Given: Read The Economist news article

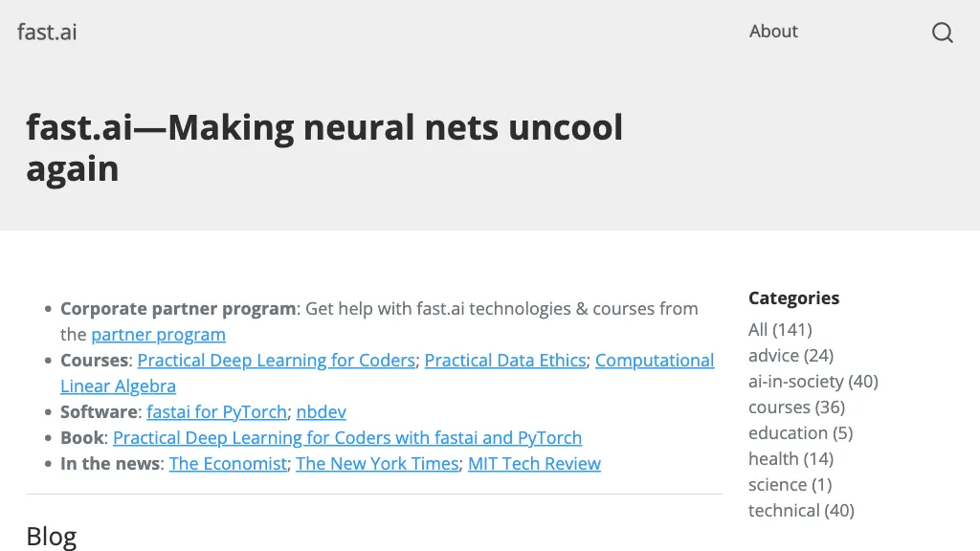Looking at the screenshot, I should pyautogui.click(x=228, y=464).
